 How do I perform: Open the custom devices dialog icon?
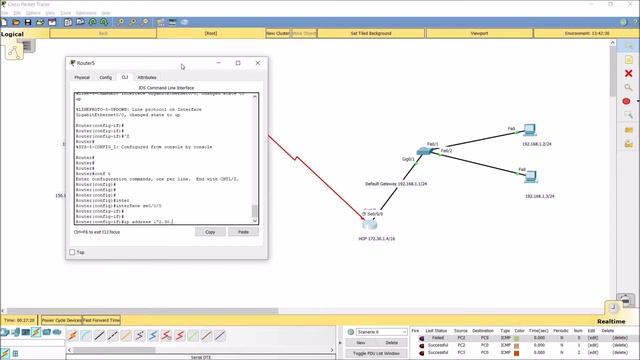173,22
